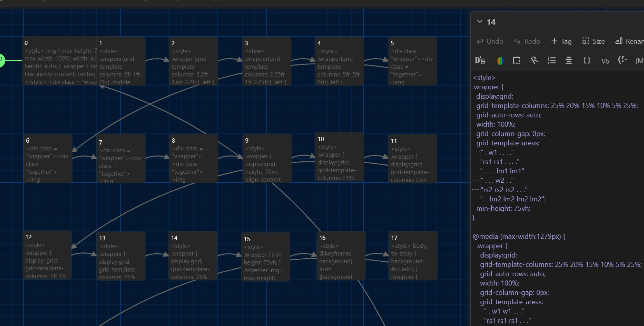Click the Rename passage button
Screen dimensions: 644x326
pos(630,41)
